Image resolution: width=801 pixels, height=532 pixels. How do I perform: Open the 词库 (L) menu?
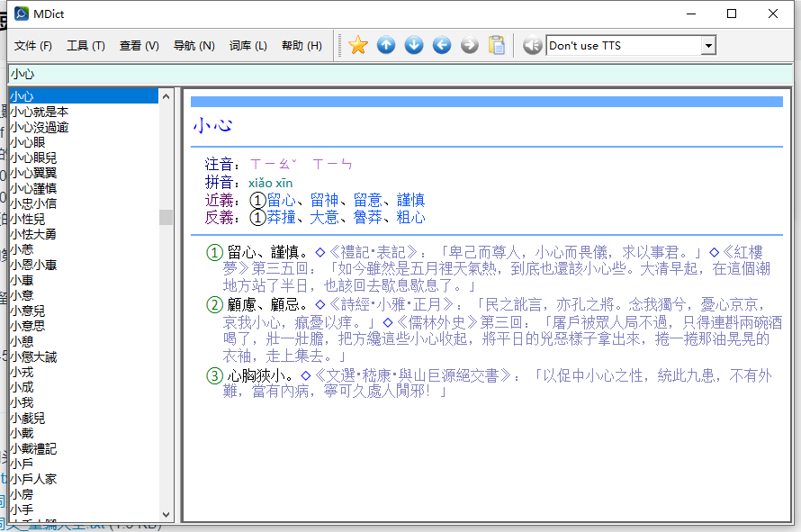point(247,46)
